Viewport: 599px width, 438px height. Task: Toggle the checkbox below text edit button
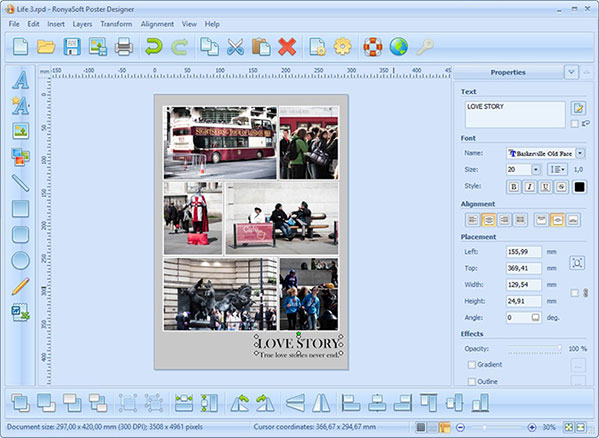click(574, 123)
